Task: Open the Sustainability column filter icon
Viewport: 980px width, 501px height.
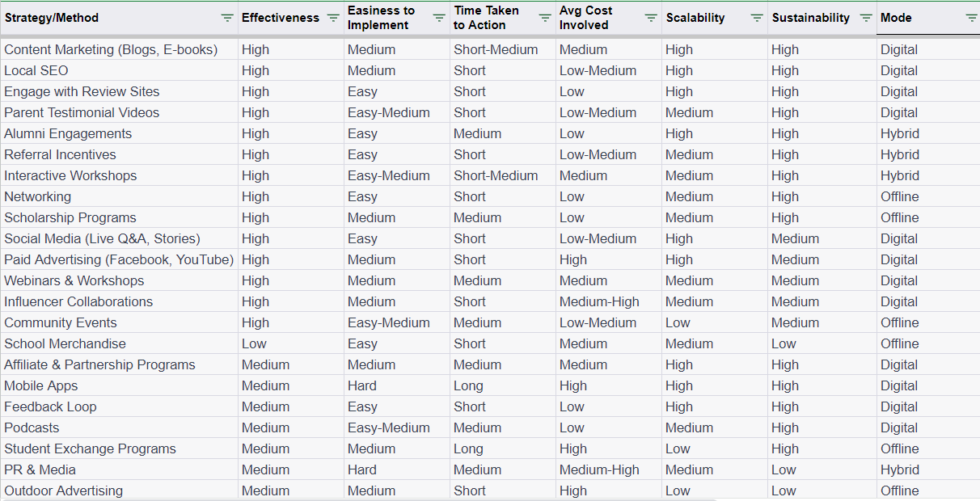Action: point(866,18)
